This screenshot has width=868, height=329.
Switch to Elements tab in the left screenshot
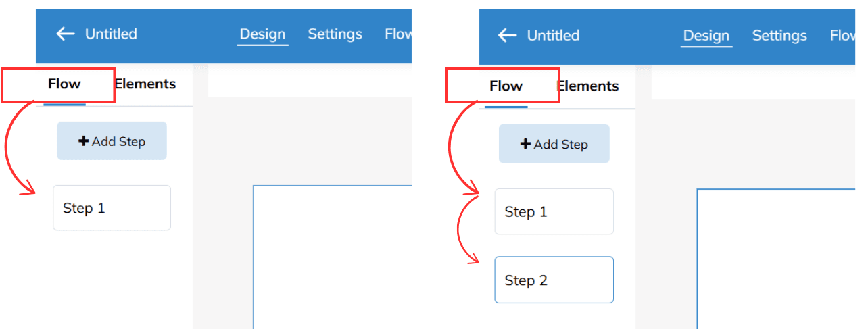146,84
